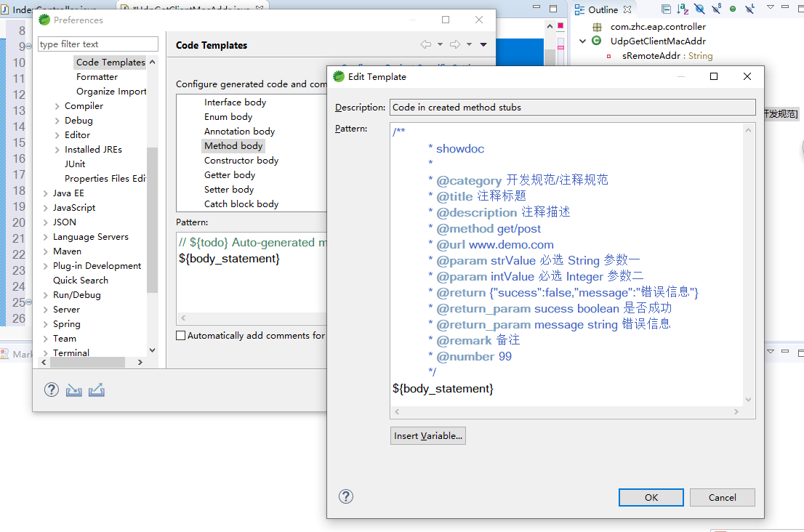Click import preferences icon in Preferences dialog
This screenshot has width=804, height=532.
tap(73, 390)
